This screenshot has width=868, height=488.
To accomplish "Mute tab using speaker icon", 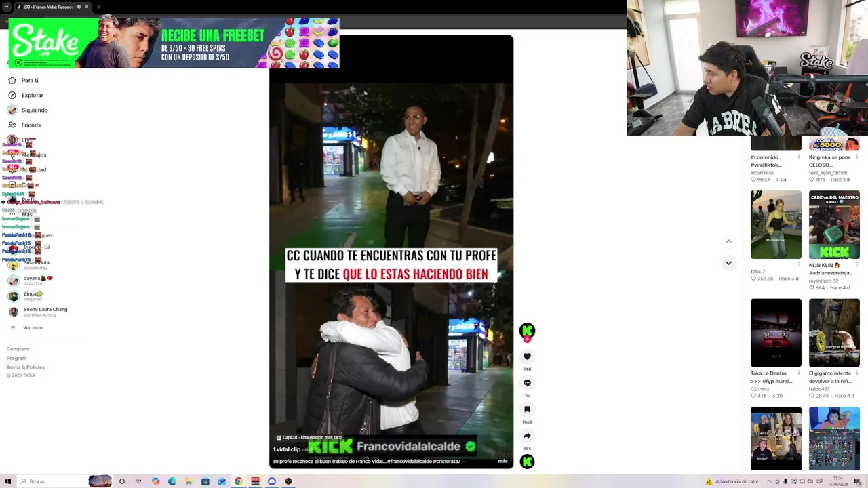I will 78,7.
